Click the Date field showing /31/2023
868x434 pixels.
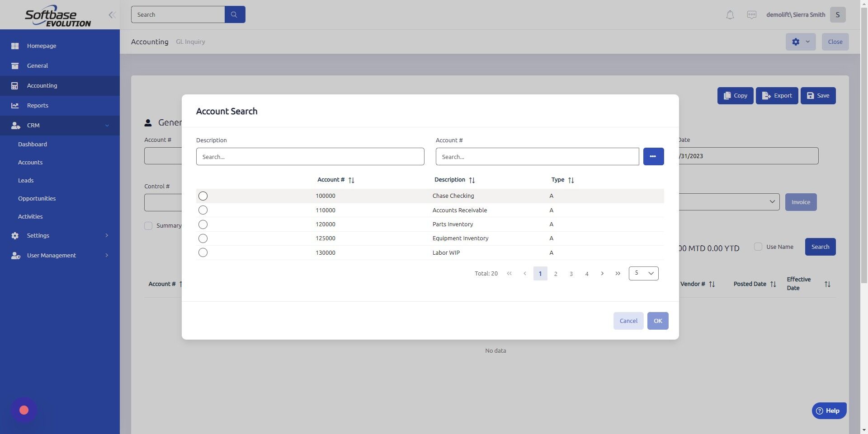click(748, 156)
